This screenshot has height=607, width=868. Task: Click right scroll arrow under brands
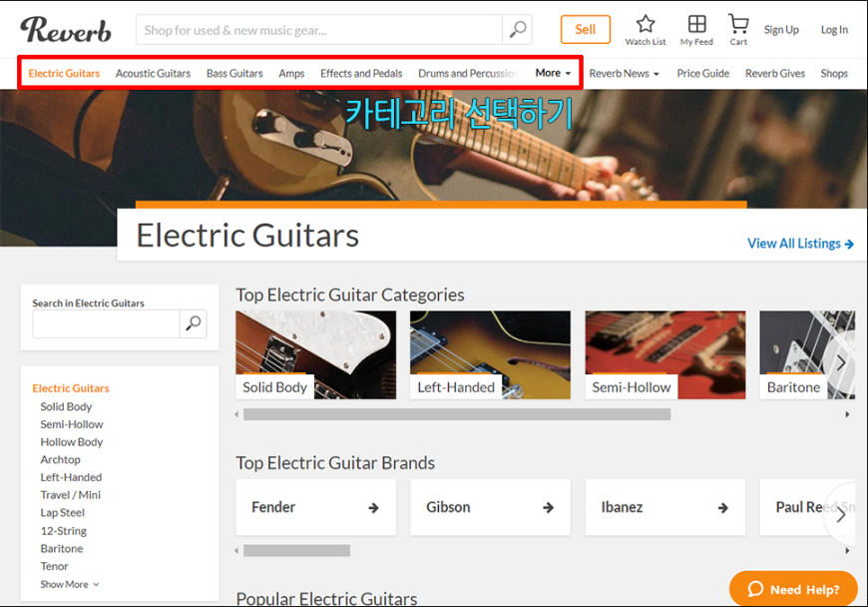pos(847,550)
